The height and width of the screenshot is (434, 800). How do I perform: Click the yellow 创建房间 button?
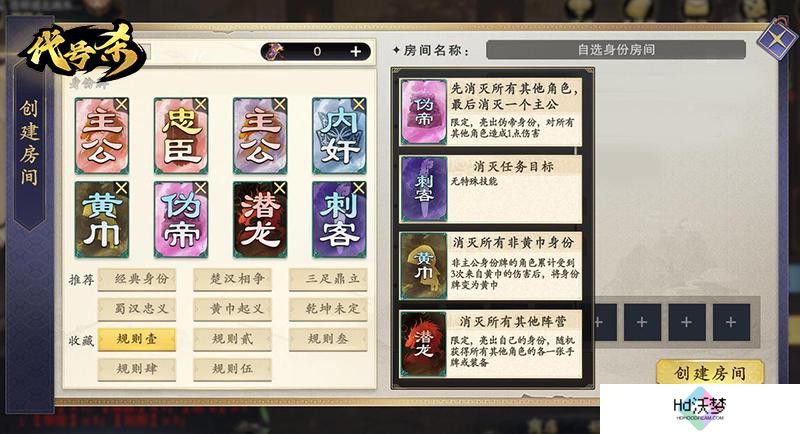pos(710,373)
